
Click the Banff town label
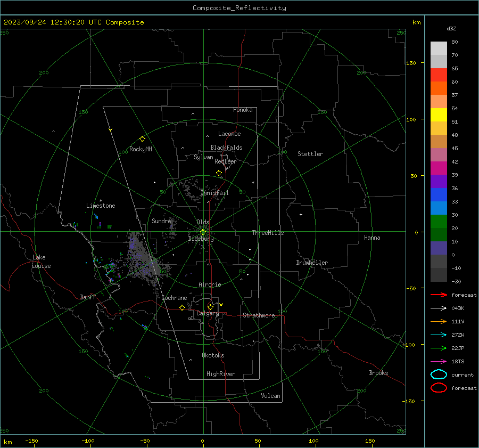[x=88, y=297]
